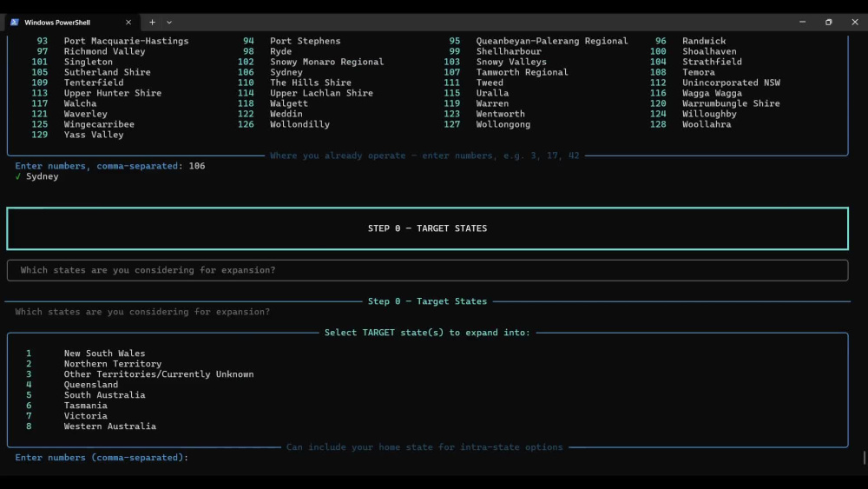The height and width of the screenshot is (489, 868).
Task: Click 'Richmond Valley' entry
Action: [x=105, y=51]
